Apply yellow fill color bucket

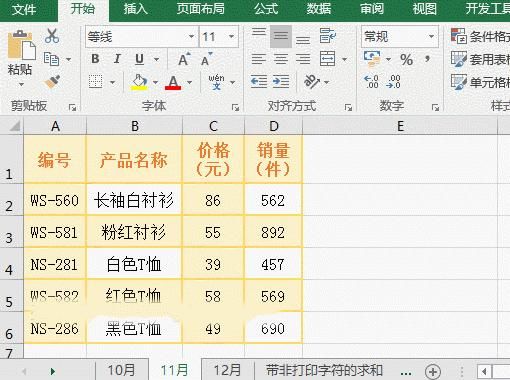point(139,82)
